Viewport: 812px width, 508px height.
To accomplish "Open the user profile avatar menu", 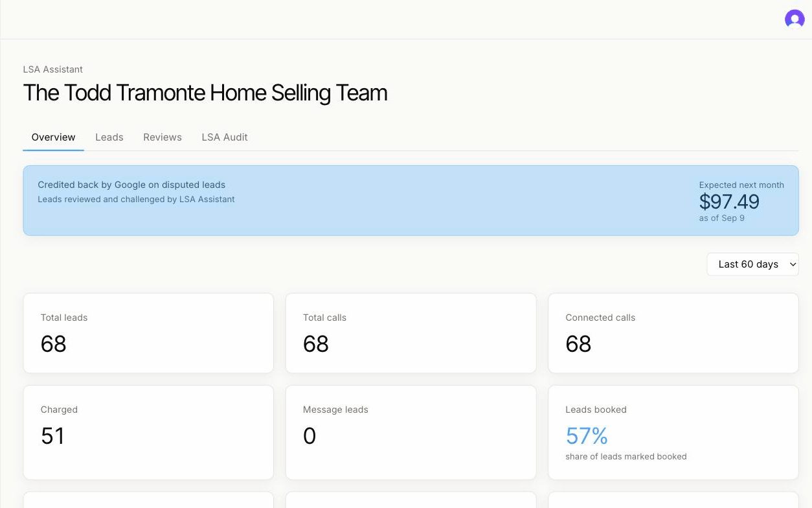I will pos(795,19).
